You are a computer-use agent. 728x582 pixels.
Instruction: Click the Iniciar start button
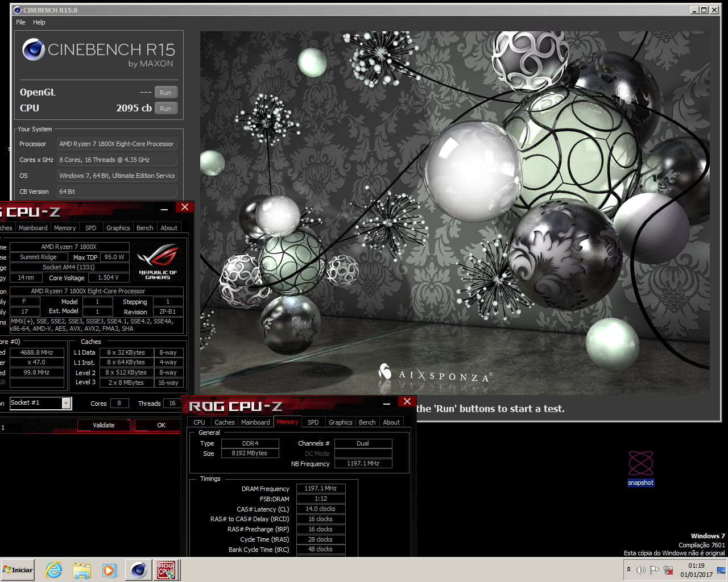point(18,569)
